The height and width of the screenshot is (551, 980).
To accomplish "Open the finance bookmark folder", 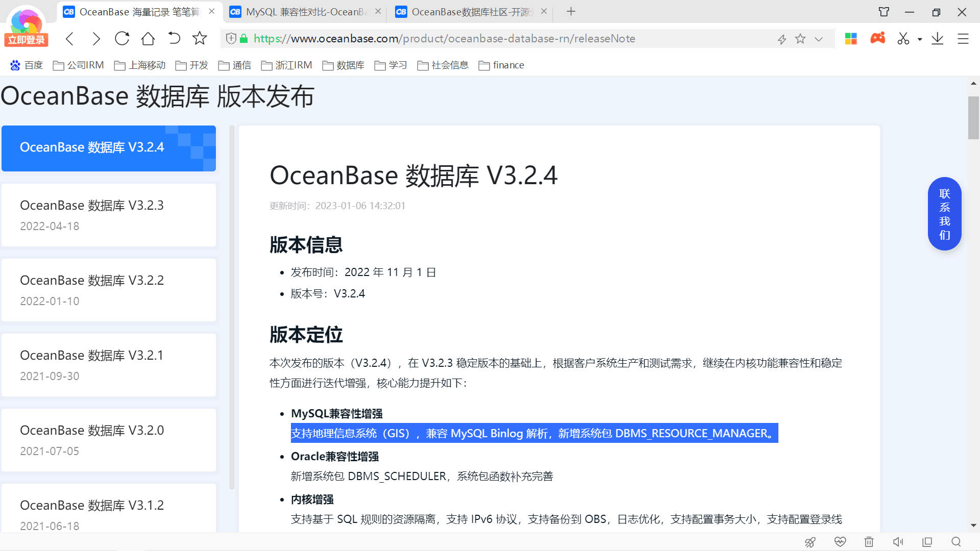I will 501,65.
